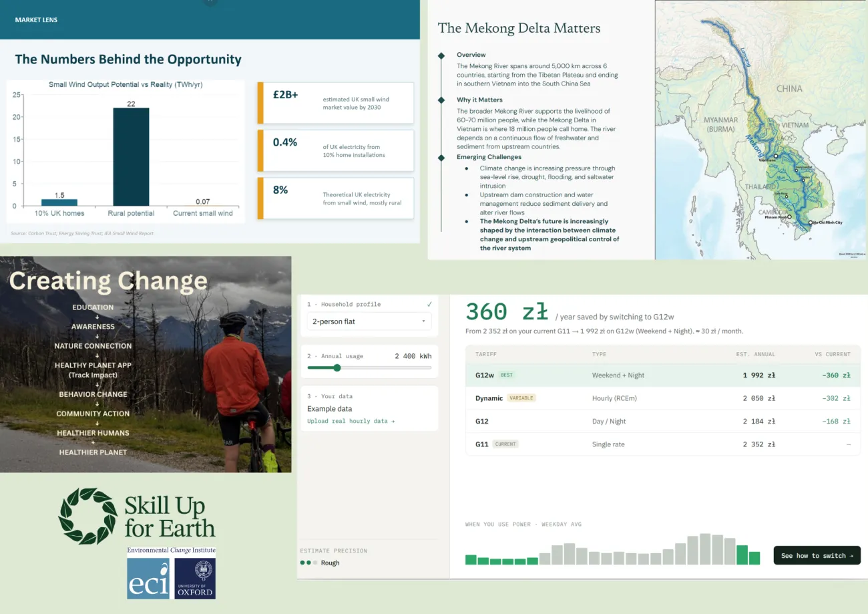Click the 'The Mekong Delta Matters' slide title
Viewport: 868px width, 614px height.
tap(519, 28)
